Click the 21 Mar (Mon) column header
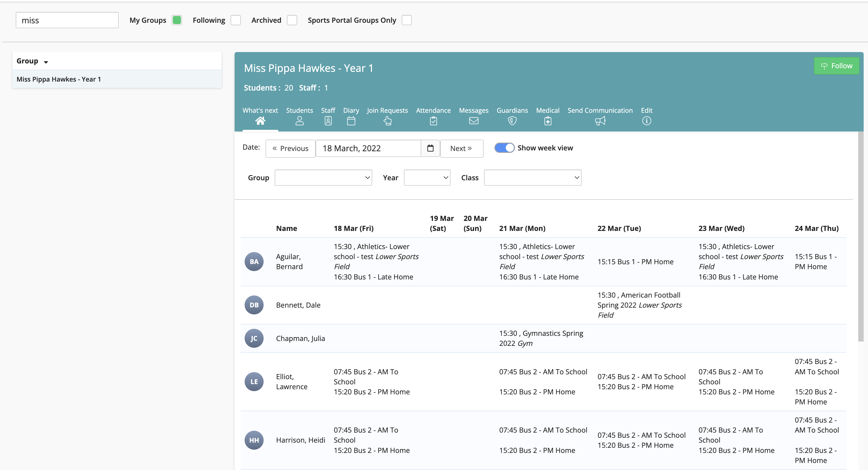The image size is (868, 470). pyautogui.click(x=522, y=228)
